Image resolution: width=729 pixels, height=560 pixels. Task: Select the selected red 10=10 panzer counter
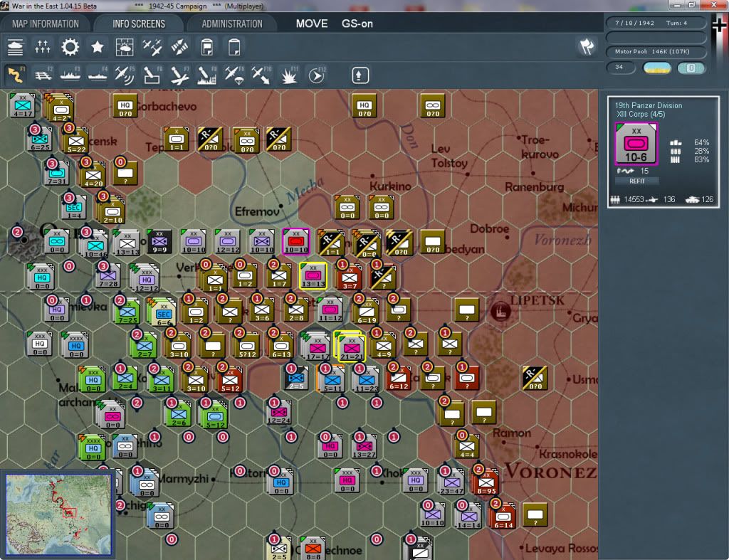pos(295,242)
